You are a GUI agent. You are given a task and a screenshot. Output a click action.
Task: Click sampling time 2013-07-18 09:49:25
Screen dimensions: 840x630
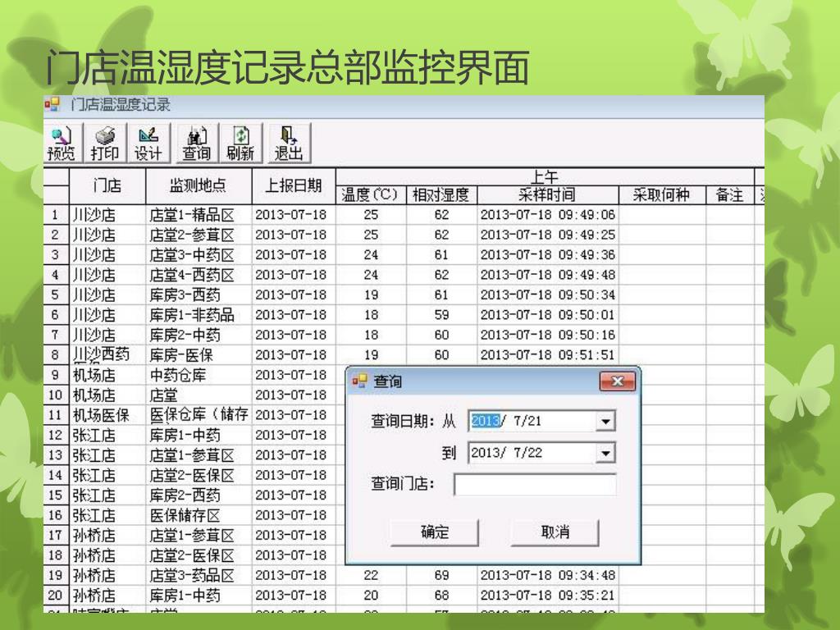[x=547, y=235]
